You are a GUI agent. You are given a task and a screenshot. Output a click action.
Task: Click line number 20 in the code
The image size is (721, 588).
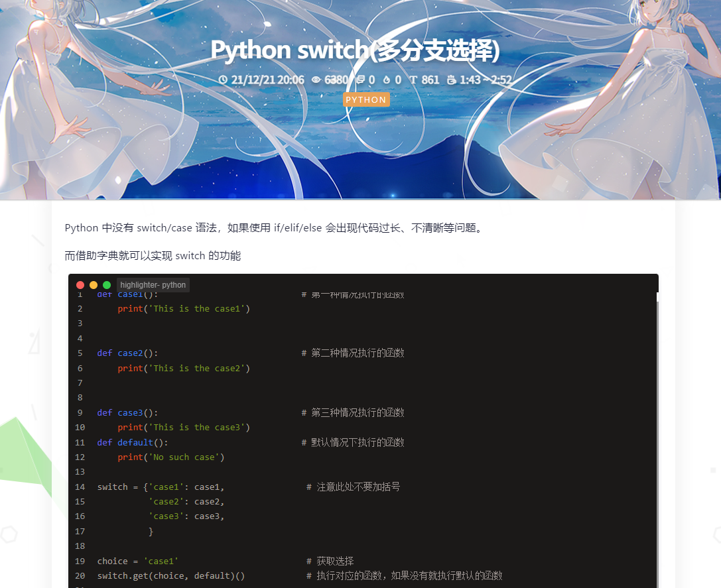point(80,575)
